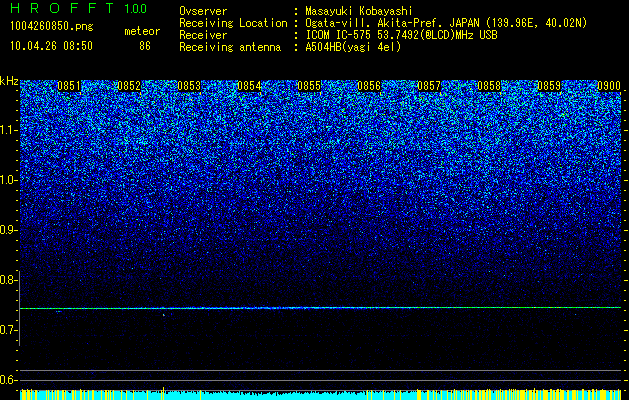Select the file name 1004260850.png
The height and width of the screenshot is (400, 629).
[x=52, y=27]
